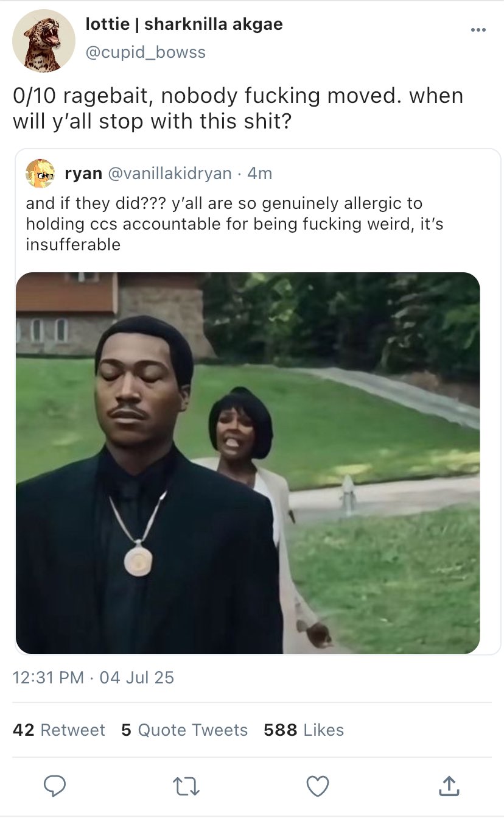
Task: Open the @vanillakidryan handle in quote
Action: [170, 174]
